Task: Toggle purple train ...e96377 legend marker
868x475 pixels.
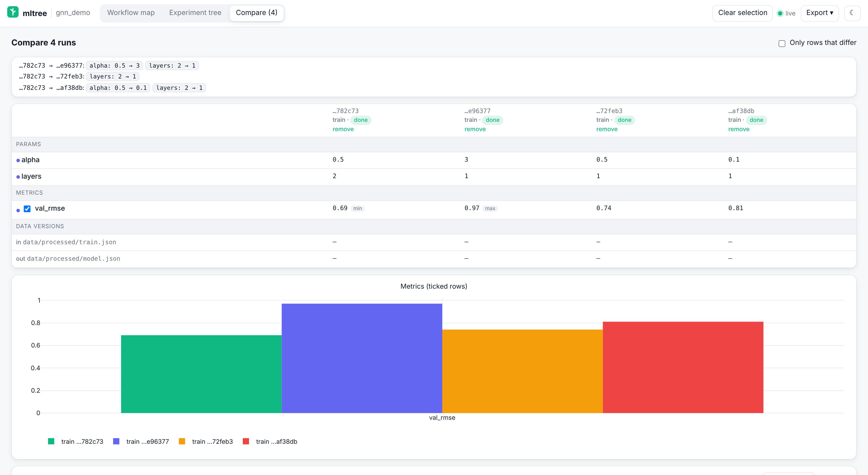Action: coord(116,441)
